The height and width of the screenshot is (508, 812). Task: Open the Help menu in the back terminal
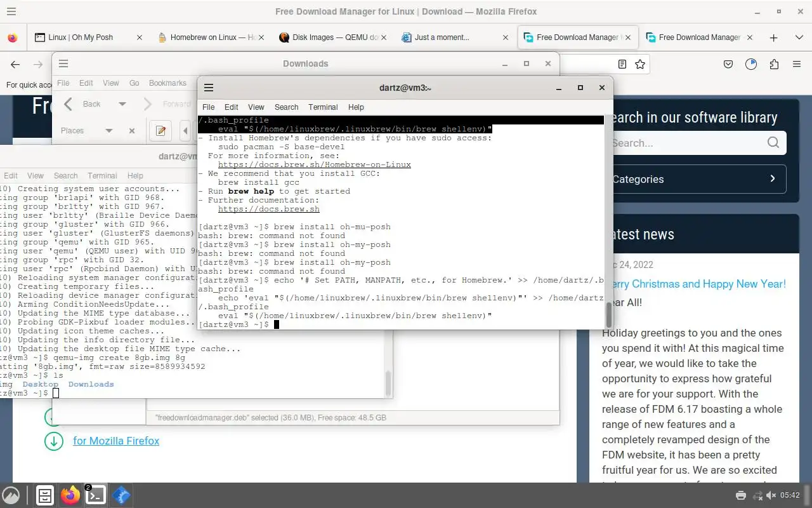pos(135,176)
